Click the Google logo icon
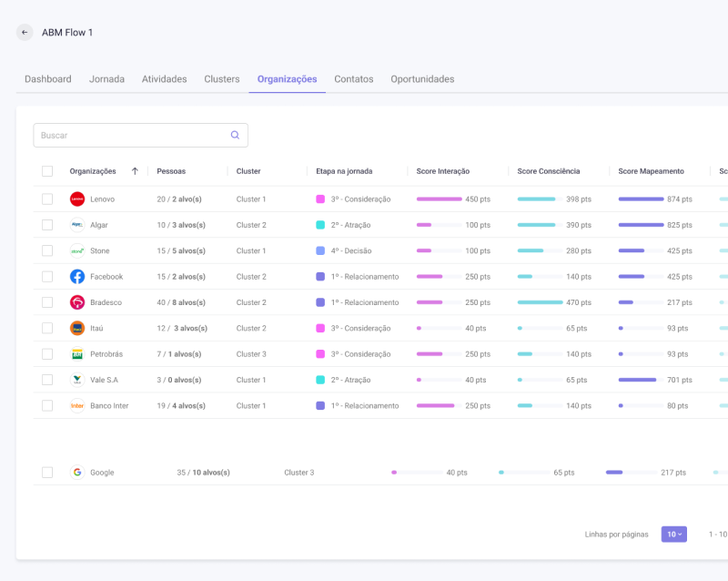 pyautogui.click(x=77, y=473)
